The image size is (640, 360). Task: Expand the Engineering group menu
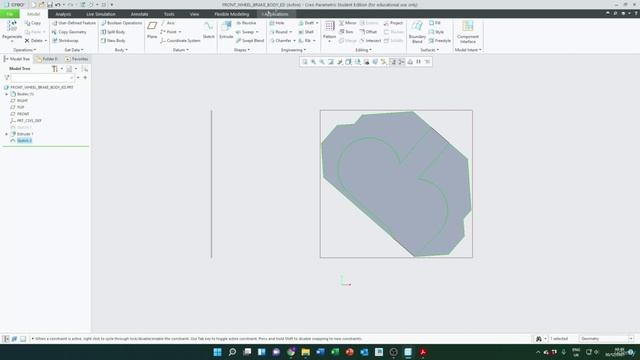pyautogui.click(x=293, y=50)
